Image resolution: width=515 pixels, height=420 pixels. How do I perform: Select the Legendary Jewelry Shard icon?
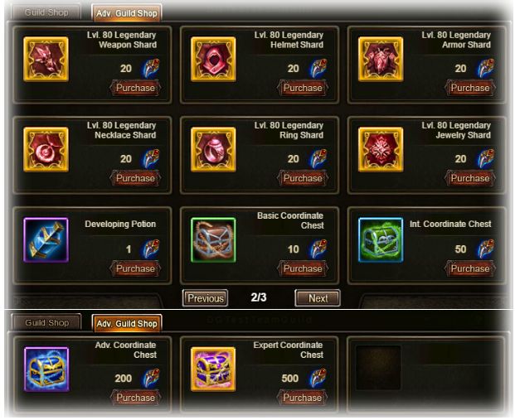coord(381,150)
